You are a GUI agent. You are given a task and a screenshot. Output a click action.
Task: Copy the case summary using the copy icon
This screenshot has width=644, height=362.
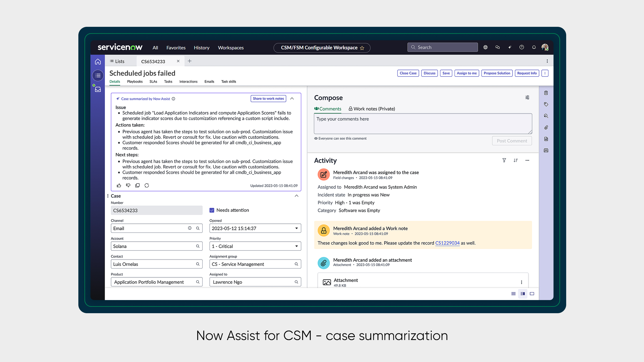coord(137,185)
